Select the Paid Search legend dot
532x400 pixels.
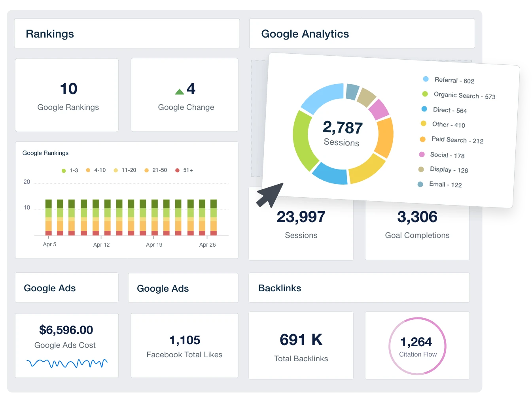point(422,139)
